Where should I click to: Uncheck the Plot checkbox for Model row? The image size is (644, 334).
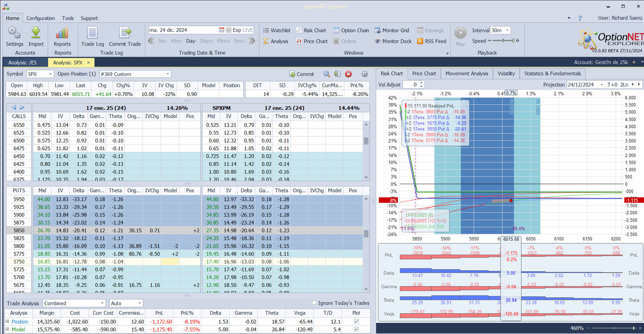pyautogui.click(x=356, y=329)
